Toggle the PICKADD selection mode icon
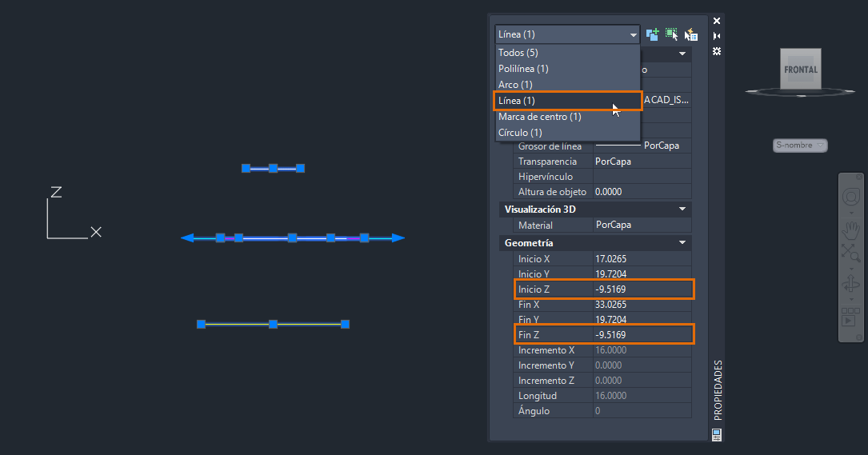 [x=652, y=34]
